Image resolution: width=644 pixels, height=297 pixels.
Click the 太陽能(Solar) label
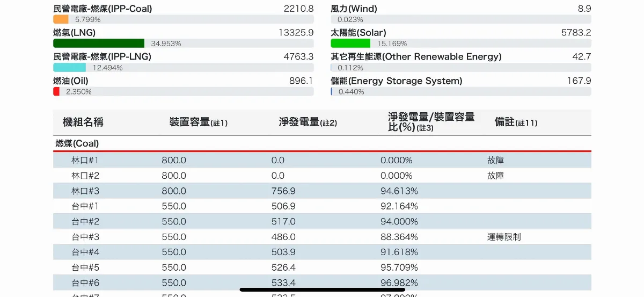click(x=358, y=33)
